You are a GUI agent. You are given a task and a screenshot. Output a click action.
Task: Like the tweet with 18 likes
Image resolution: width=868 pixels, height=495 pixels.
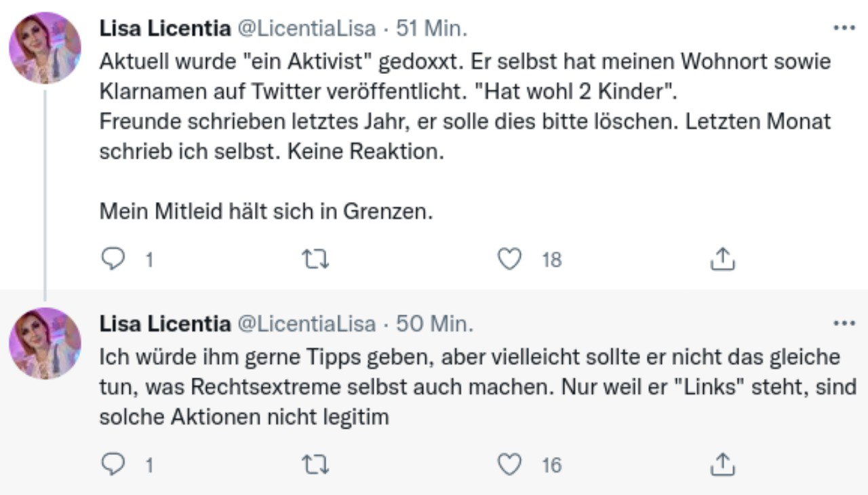click(509, 259)
